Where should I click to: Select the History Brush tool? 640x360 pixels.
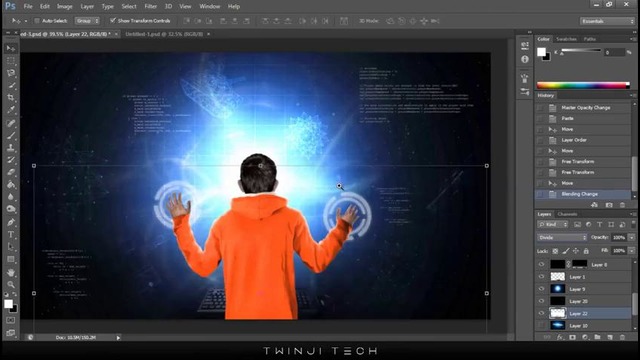(11, 160)
